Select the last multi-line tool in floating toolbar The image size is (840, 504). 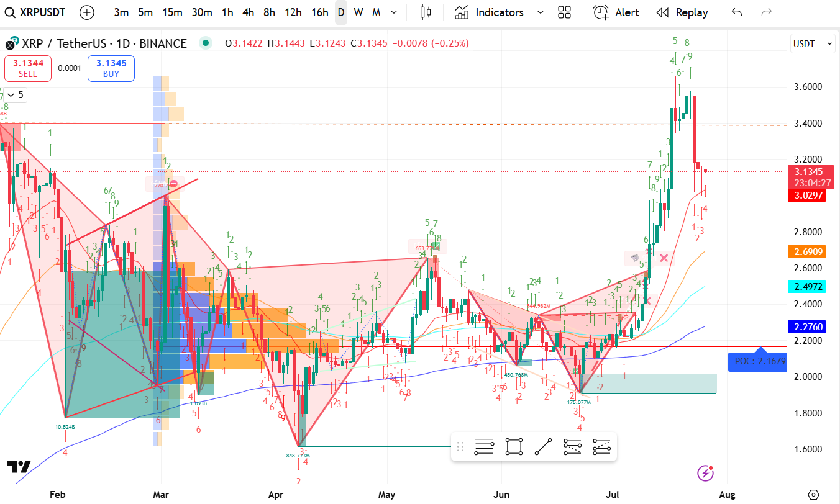[602, 446]
